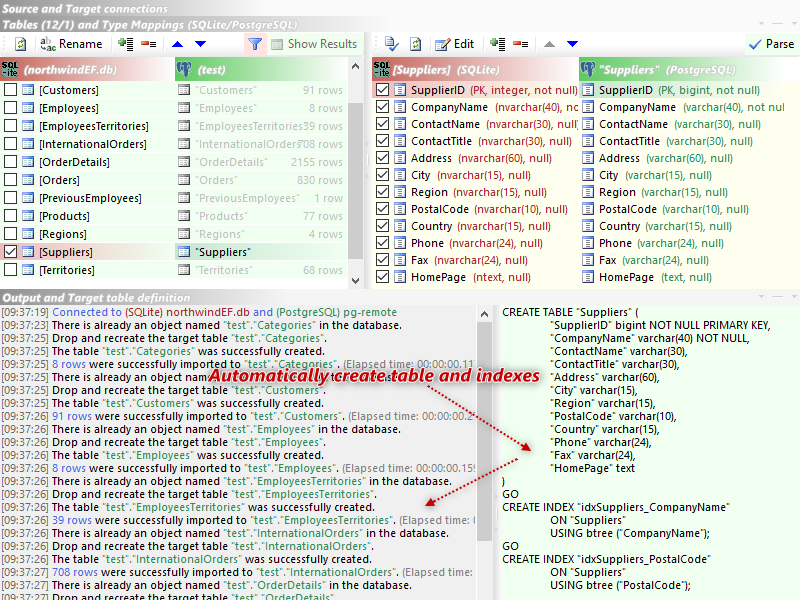Click the PostgreSQL elephant icon beside (test)
The height and width of the screenshot is (600, 800).
[x=184, y=69]
